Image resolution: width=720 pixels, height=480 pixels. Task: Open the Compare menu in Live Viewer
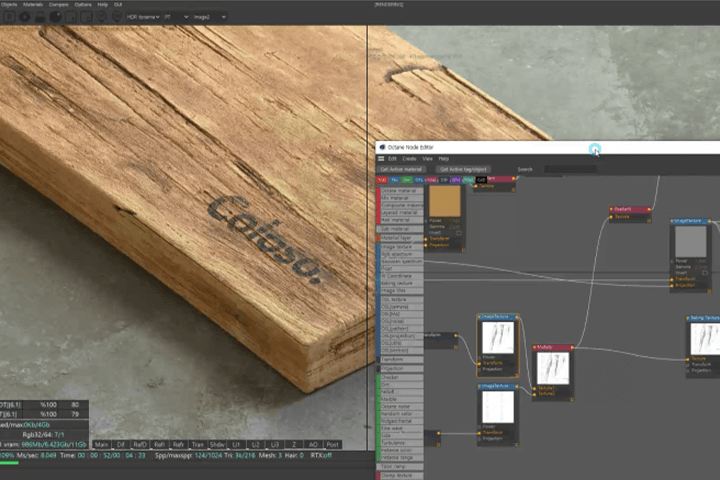pos(58,5)
